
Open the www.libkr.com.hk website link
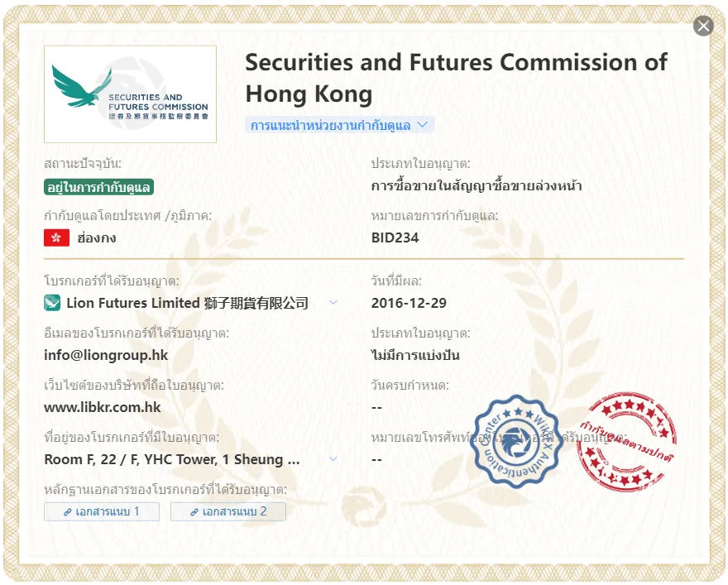[x=102, y=408]
